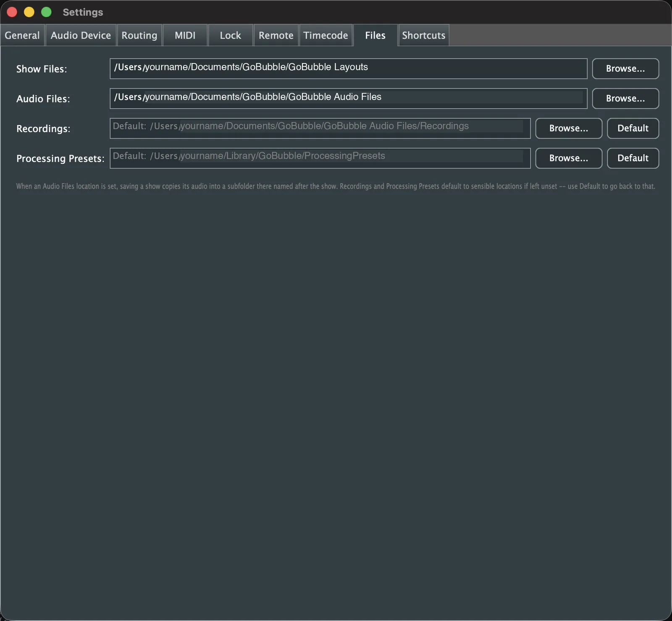The width and height of the screenshot is (672, 621).
Task: Click the Recordings path field
Action: 320,128
